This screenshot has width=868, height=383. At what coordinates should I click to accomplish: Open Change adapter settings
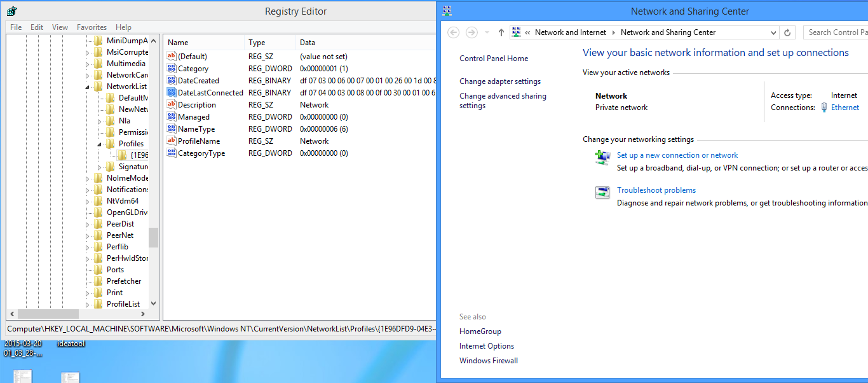pos(500,81)
